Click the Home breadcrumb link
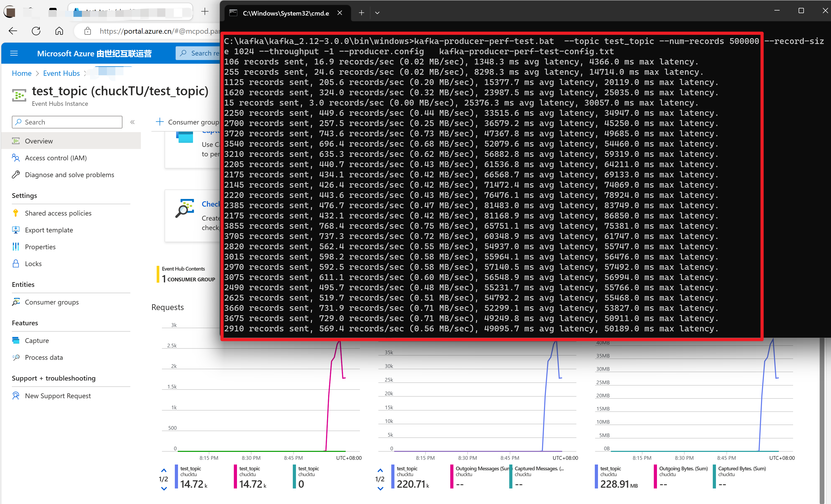This screenshot has height=504, width=831. 22,73
